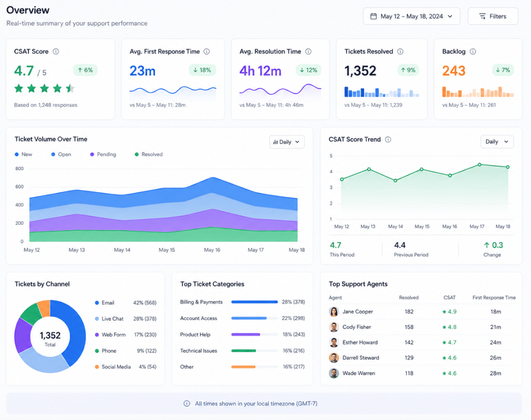Click info icon beside Tickets Resolved
This screenshot has height=420, width=531.
[x=400, y=51]
